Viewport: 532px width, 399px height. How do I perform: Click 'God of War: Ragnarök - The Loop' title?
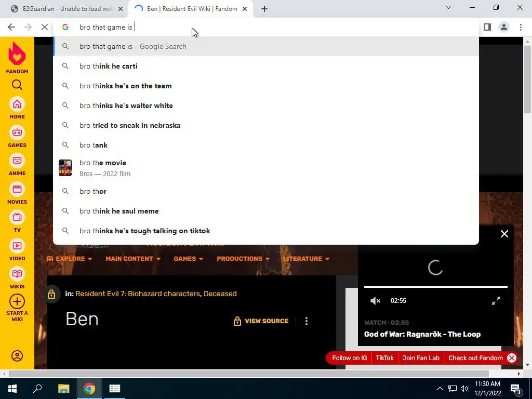(422, 334)
